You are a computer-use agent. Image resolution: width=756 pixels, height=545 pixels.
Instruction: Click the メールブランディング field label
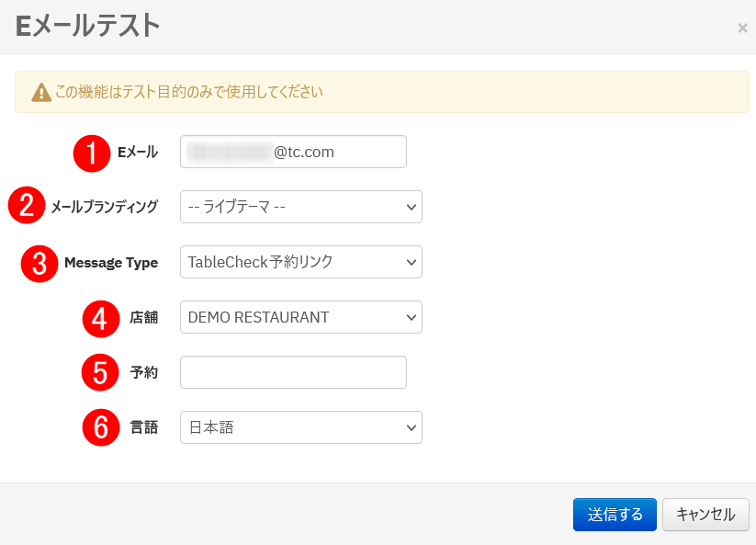point(104,207)
